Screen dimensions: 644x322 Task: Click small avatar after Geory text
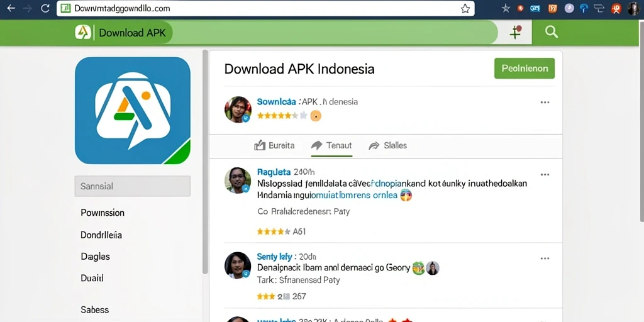coord(433,268)
